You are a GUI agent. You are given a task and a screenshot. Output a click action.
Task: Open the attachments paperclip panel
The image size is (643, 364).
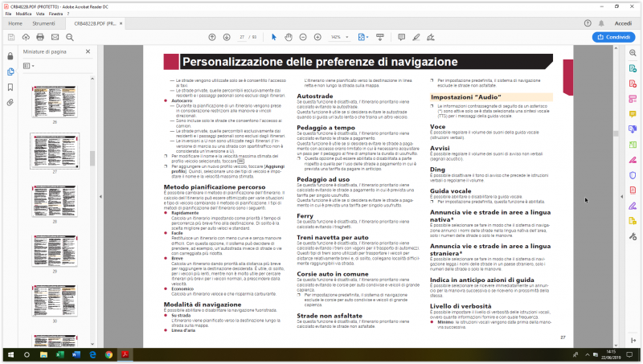10,103
